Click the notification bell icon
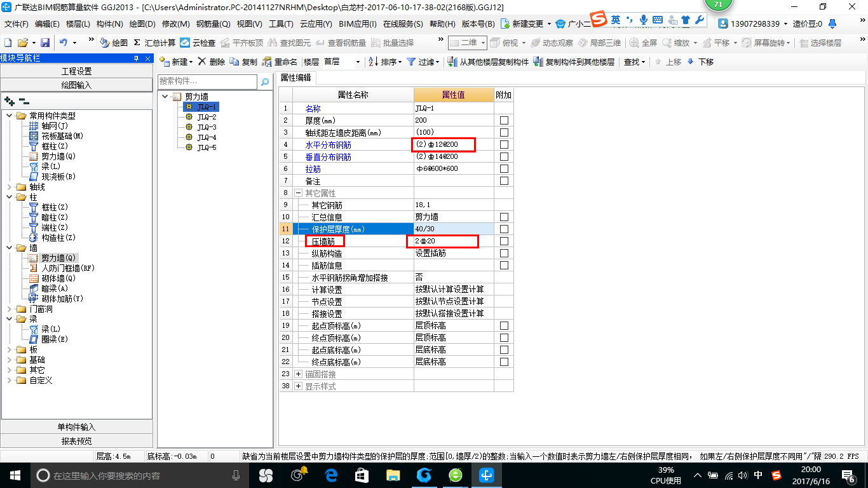The height and width of the screenshot is (488, 868). coord(832,24)
